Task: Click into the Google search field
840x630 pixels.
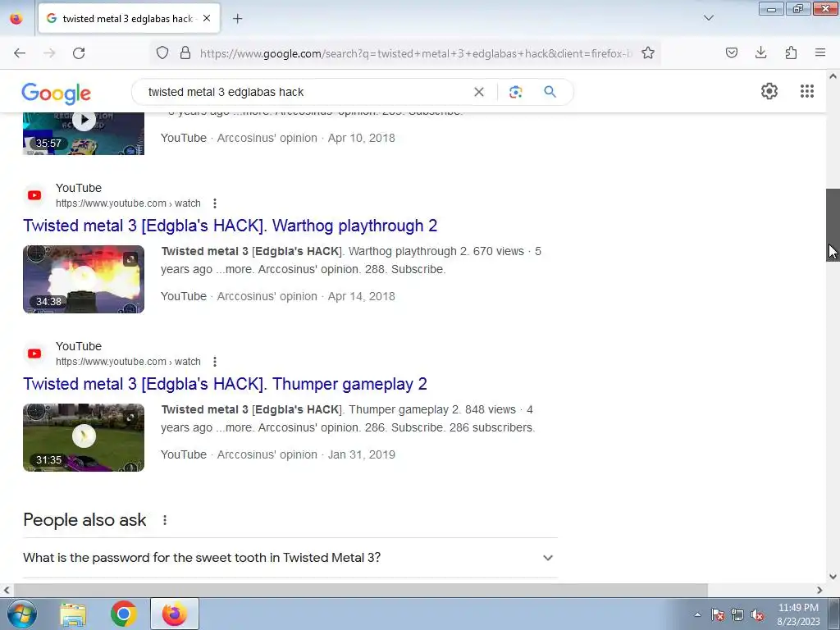Action: tap(305, 92)
